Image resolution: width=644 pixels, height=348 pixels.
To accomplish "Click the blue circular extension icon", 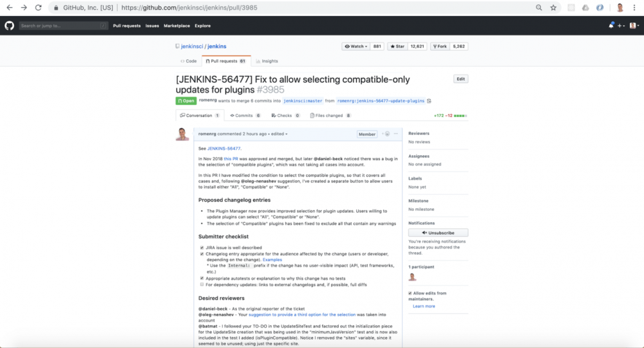I will point(600,7).
